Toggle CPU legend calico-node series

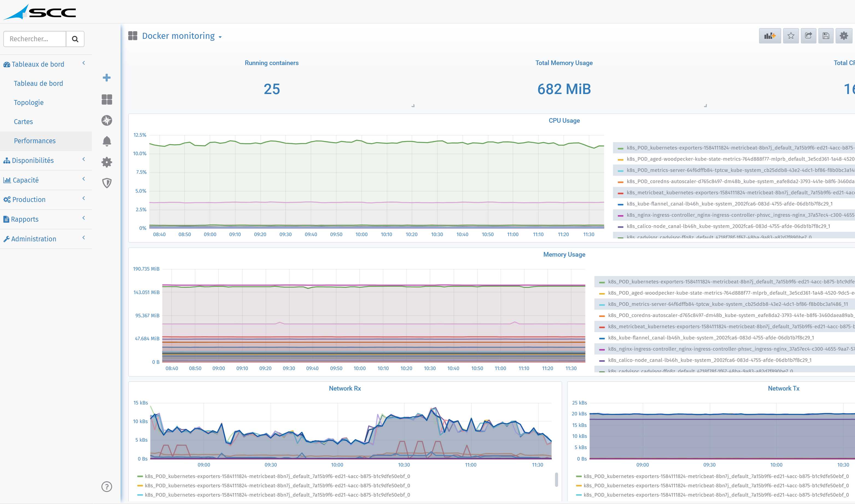(728, 227)
